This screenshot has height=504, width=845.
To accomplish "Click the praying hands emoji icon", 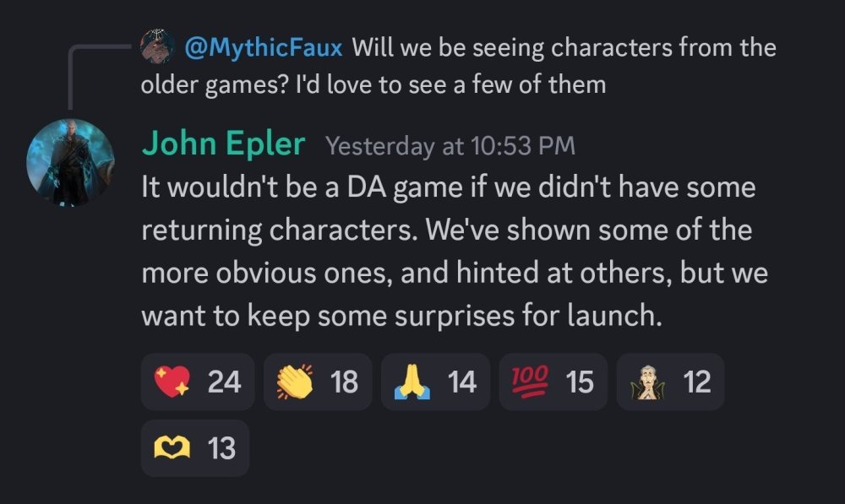I will (412, 382).
